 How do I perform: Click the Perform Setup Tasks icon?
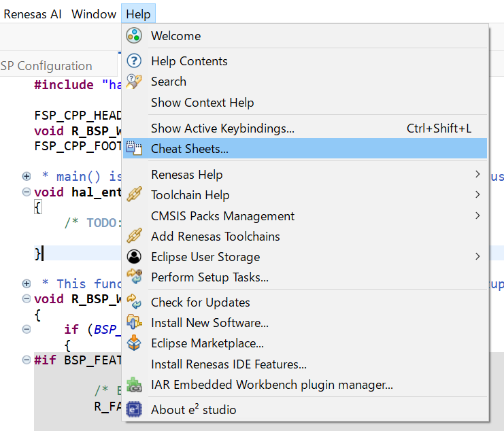(134, 277)
